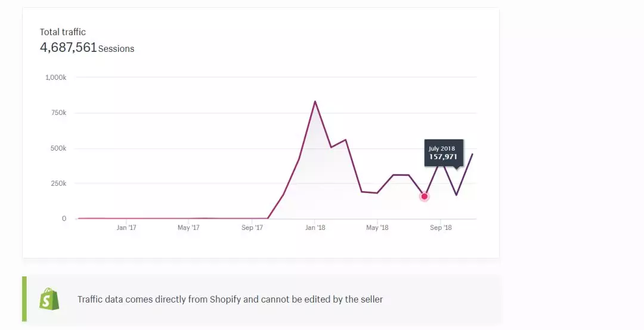The width and height of the screenshot is (644, 330).
Task: Click the green accent bar beside Shopify logo
Action: point(24,299)
